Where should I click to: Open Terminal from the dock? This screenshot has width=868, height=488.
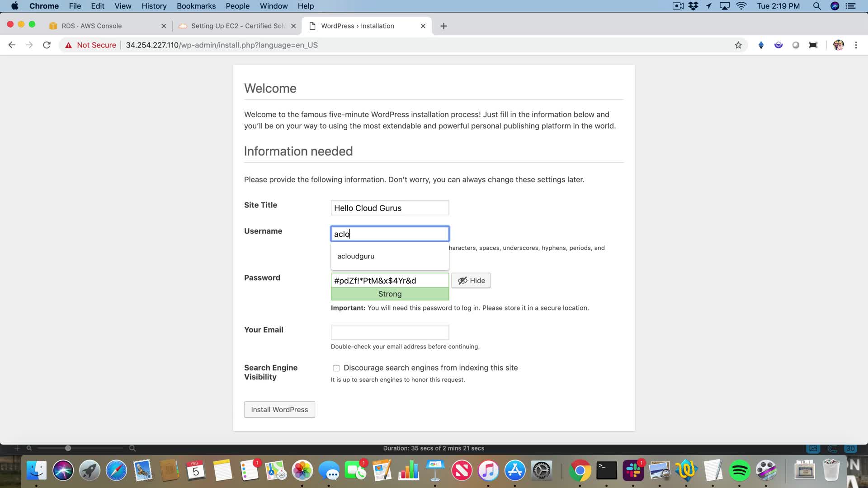(606, 471)
